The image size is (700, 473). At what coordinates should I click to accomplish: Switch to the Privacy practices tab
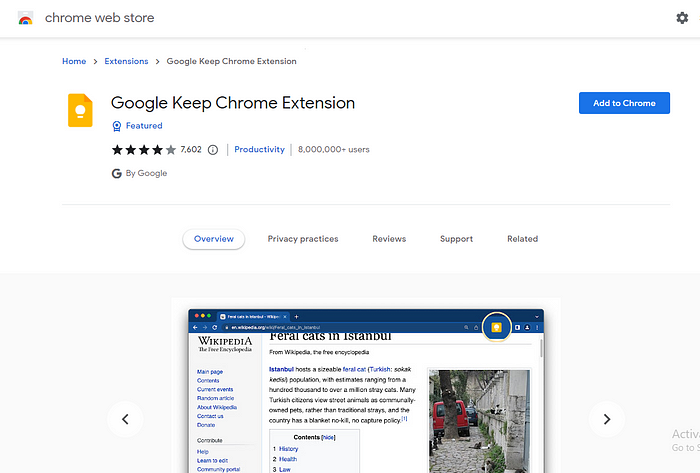[303, 239]
